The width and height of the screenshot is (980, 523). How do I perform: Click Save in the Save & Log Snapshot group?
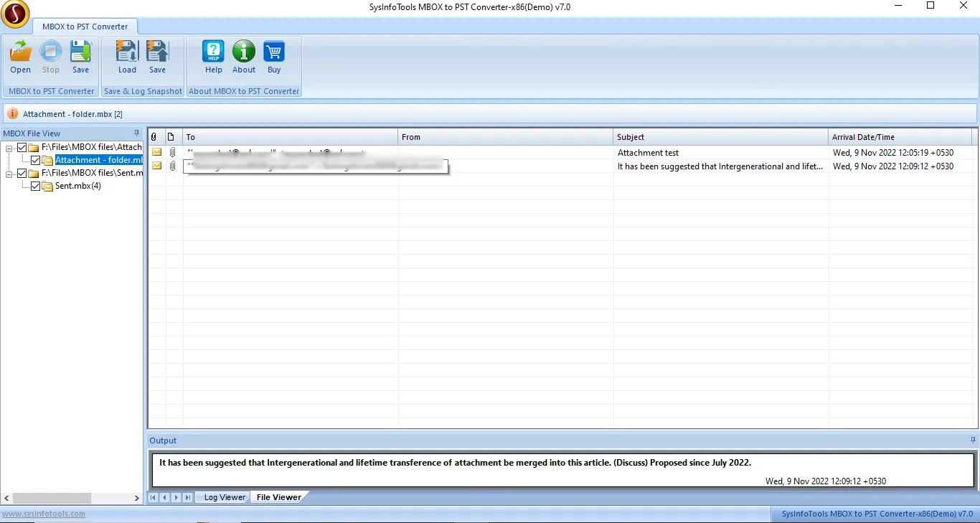click(157, 52)
